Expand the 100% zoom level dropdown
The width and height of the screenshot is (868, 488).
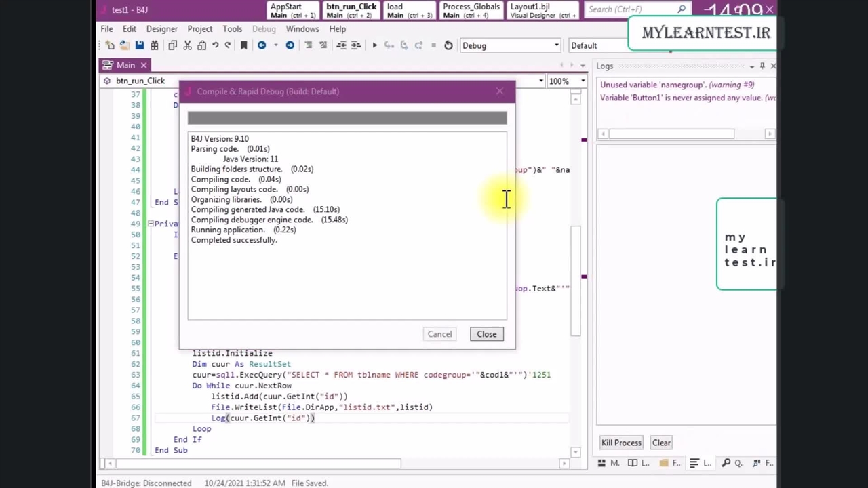pos(583,81)
